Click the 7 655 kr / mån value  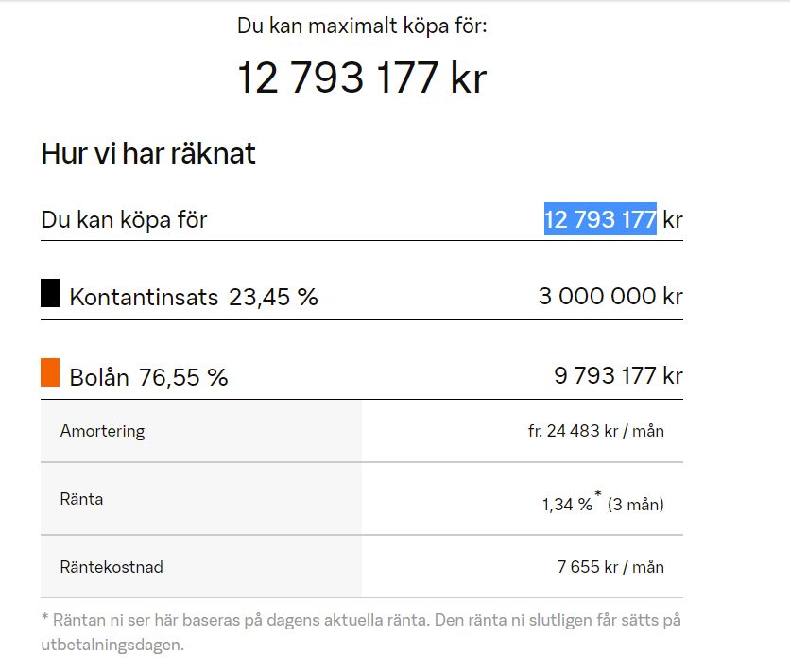(x=610, y=567)
